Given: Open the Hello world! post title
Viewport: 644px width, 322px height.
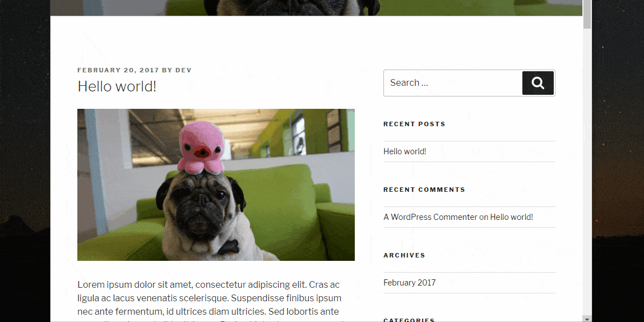Looking at the screenshot, I should pos(117,86).
